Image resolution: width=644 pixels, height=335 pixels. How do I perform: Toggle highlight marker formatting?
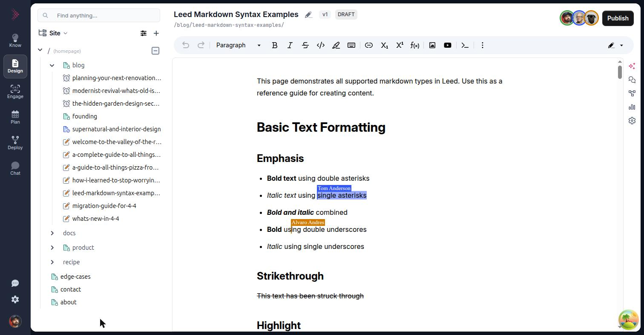tap(336, 45)
